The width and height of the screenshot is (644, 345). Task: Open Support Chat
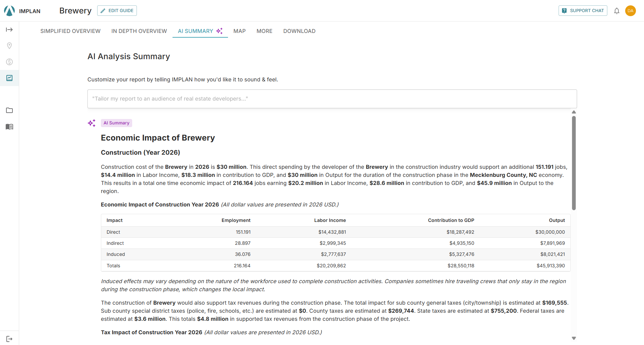[x=583, y=11]
